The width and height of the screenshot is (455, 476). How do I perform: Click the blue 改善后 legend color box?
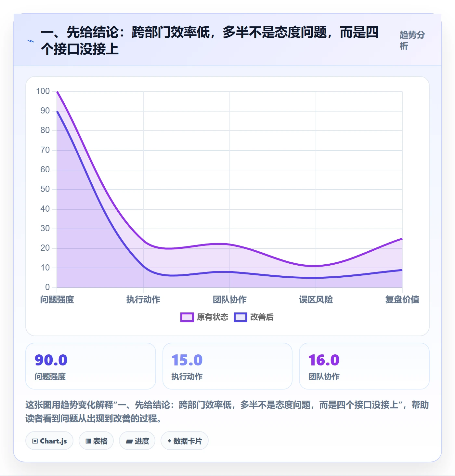point(240,317)
